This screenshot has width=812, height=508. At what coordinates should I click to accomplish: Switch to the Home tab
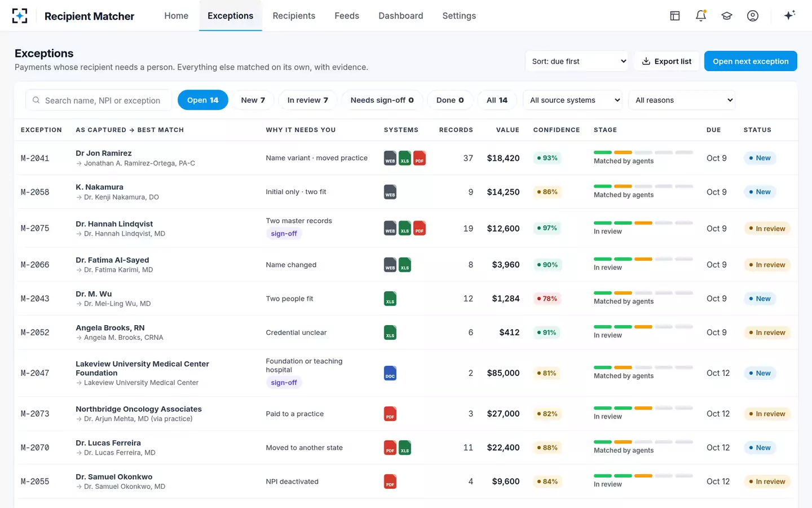(x=176, y=16)
